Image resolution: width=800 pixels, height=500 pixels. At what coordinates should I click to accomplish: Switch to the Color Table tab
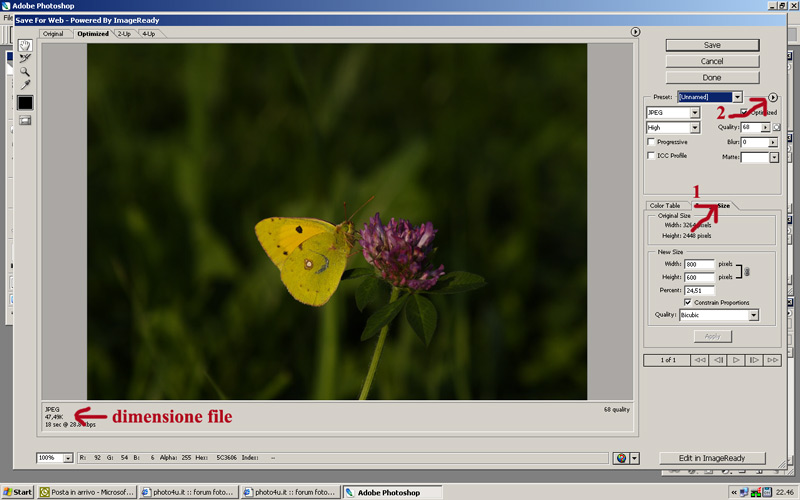(665, 205)
